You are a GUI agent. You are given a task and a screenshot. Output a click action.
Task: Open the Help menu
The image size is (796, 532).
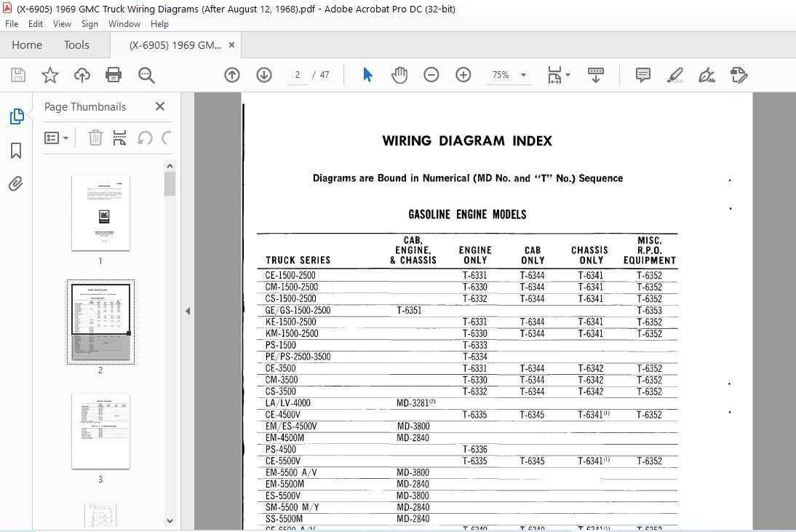(159, 24)
